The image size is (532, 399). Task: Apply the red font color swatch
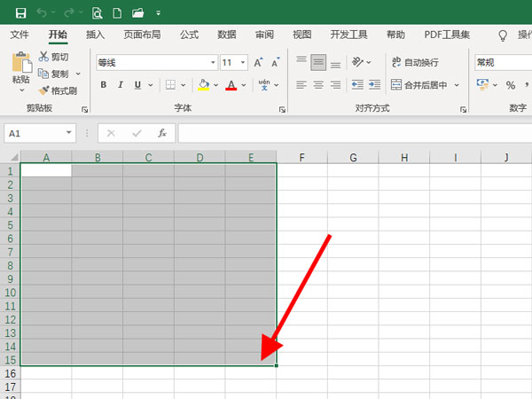pyautogui.click(x=231, y=85)
